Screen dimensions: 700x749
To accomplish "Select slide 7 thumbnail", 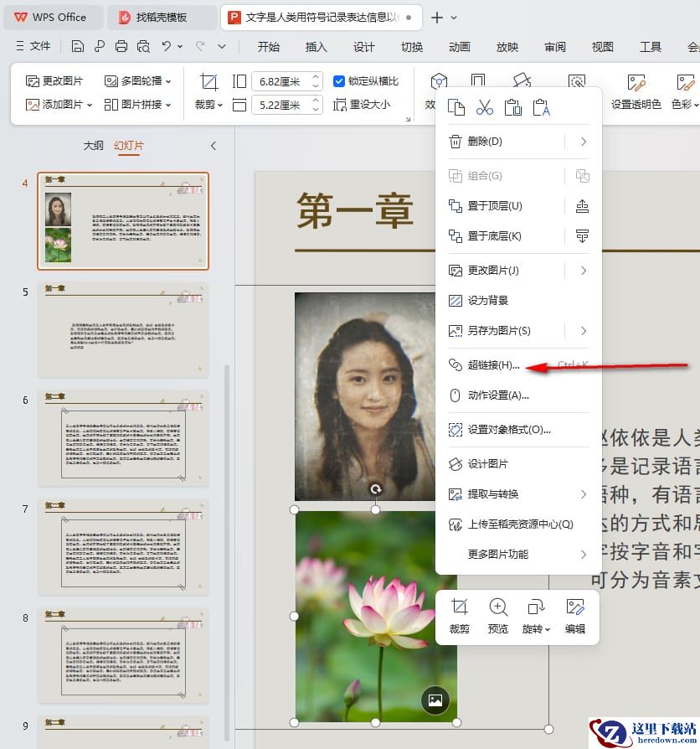I will [x=123, y=547].
